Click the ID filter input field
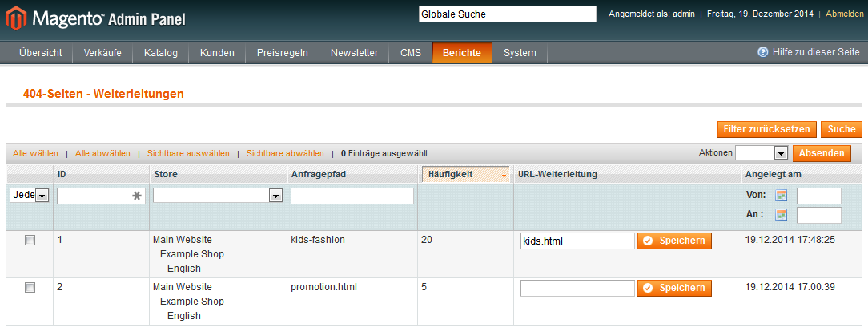The width and height of the screenshot is (868, 332). 102,196
